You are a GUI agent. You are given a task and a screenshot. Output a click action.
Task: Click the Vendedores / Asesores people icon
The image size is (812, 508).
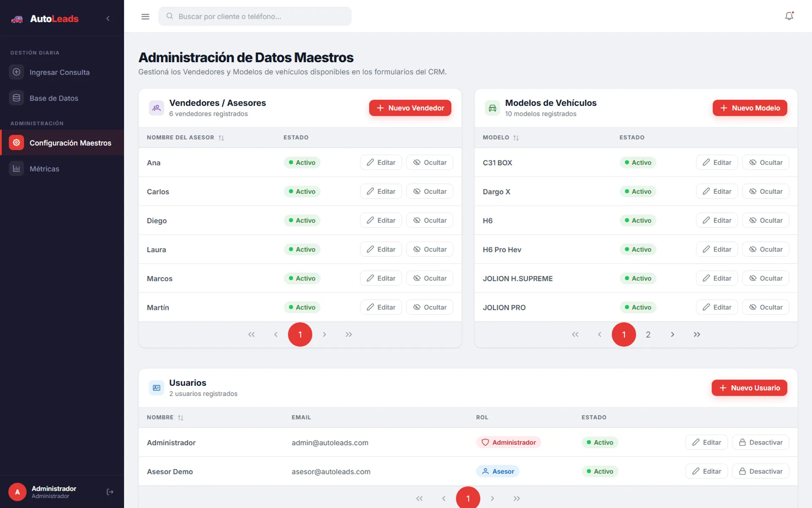pos(156,108)
